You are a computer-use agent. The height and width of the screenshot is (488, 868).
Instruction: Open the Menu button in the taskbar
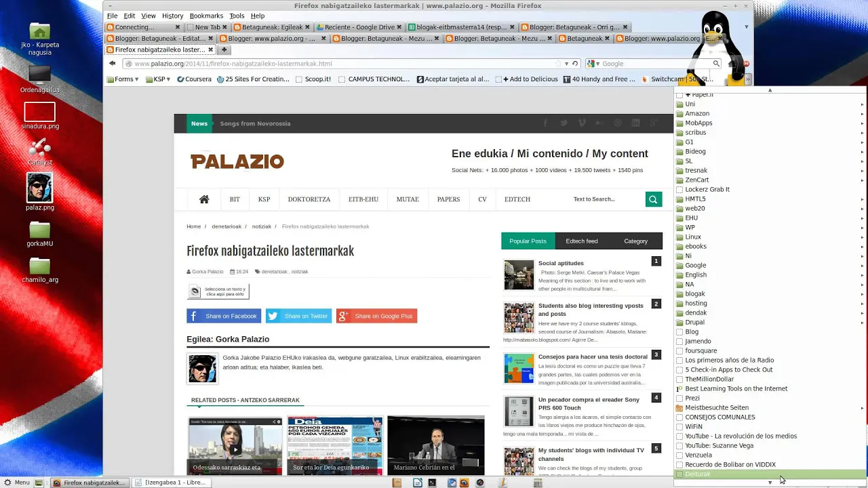pos(17,483)
